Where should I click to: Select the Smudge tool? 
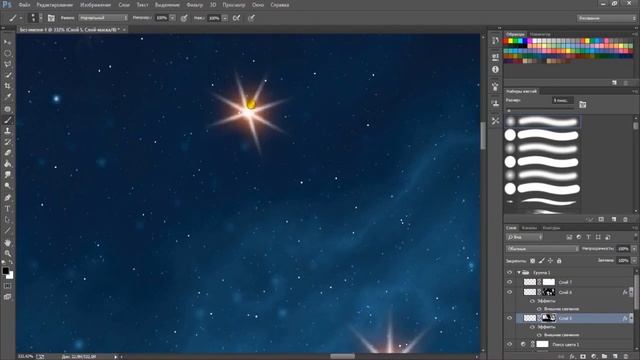click(7, 175)
